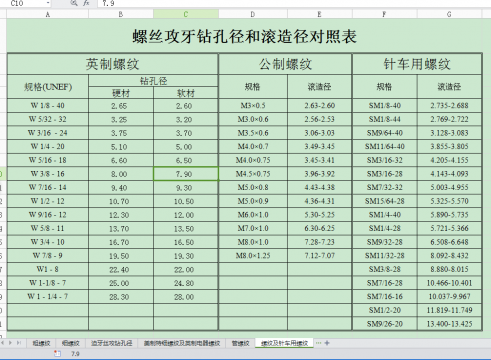Click the fx insert function icon
This screenshot has width=491, height=360.
coord(86,3)
